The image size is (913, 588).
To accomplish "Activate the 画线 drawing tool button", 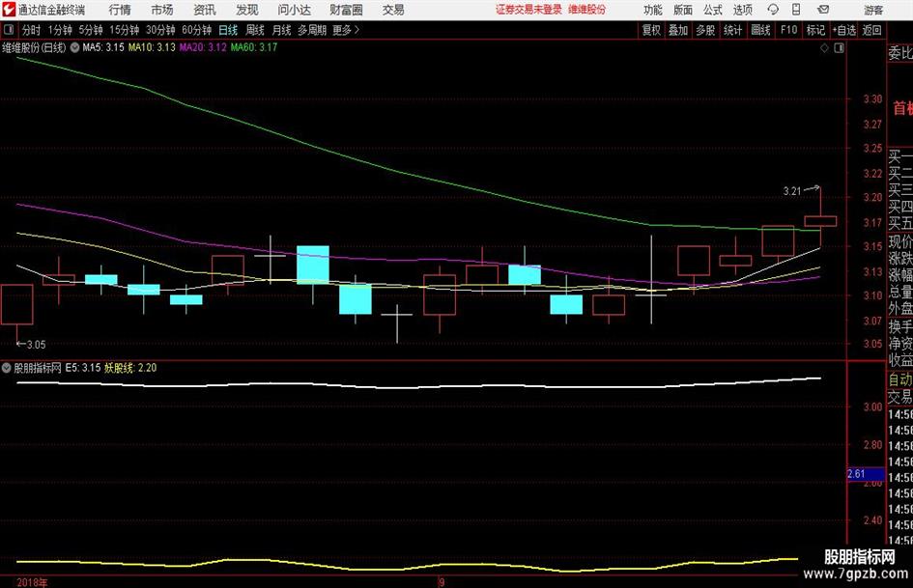I will pos(761,30).
